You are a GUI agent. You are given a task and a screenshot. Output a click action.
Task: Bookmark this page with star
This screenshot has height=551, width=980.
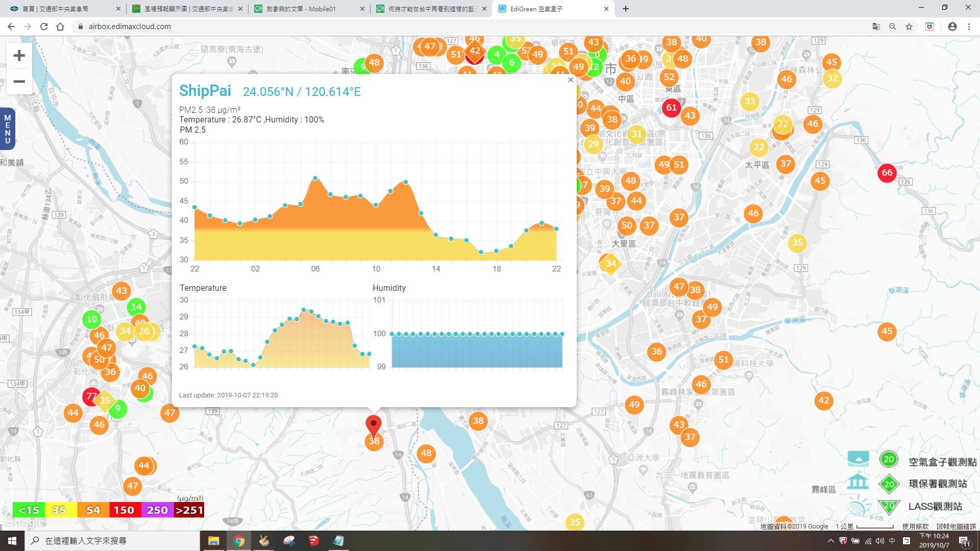[909, 27]
